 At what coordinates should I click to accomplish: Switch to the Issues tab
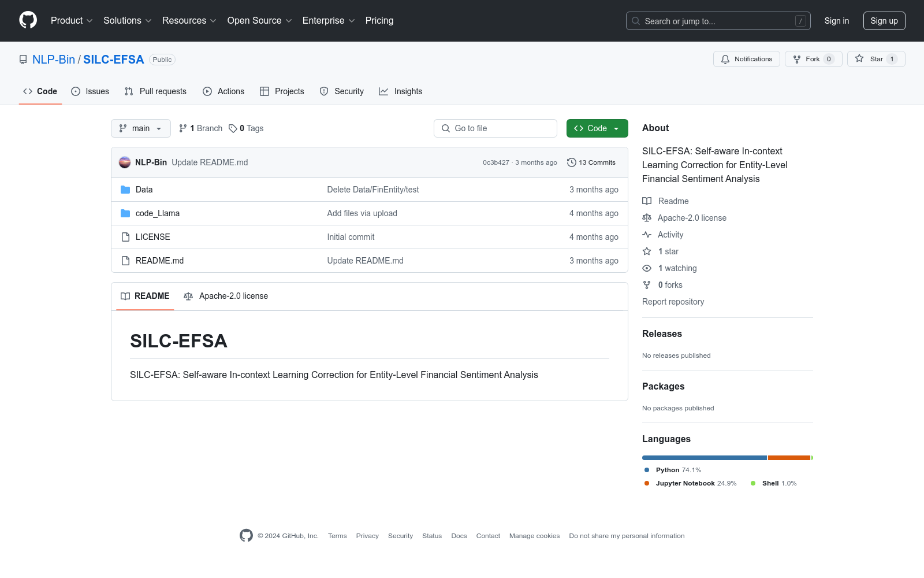(90, 91)
